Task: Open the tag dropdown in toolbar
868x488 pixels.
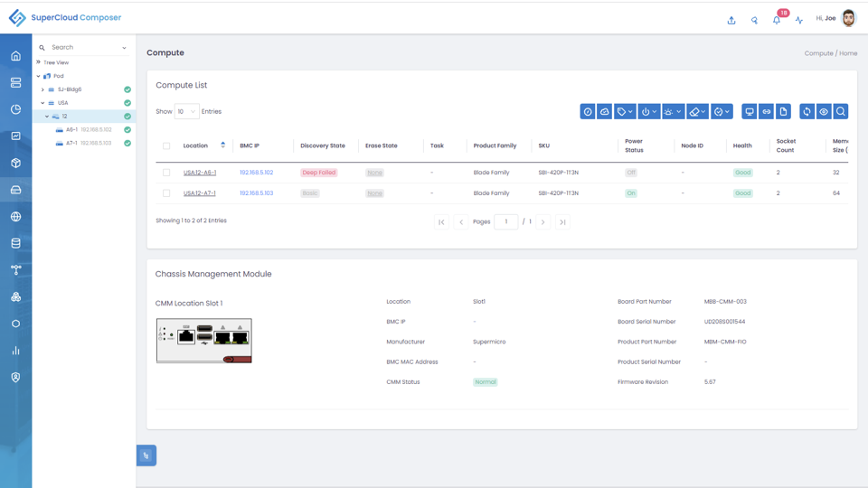Action: pyautogui.click(x=625, y=112)
